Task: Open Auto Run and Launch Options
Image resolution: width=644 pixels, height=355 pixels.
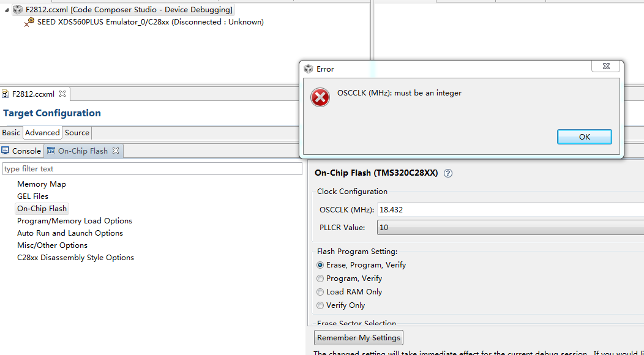Action: pos(70,233)
